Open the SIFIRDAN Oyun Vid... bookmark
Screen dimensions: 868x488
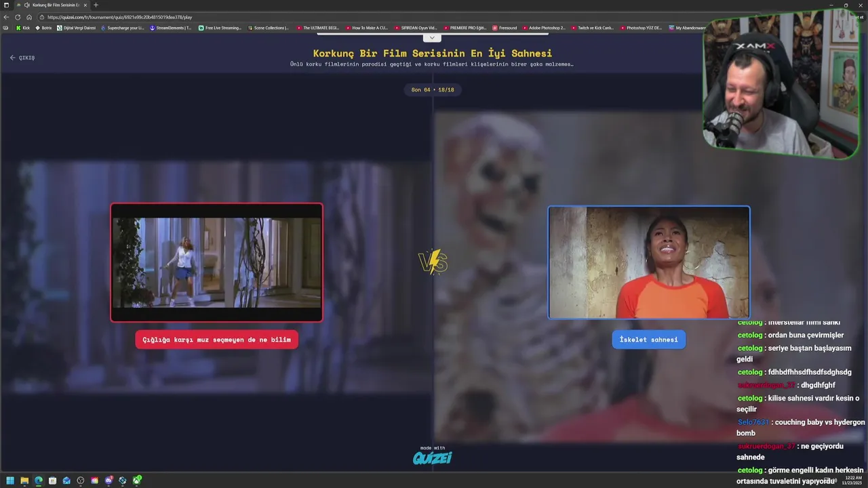coord(415,28)
